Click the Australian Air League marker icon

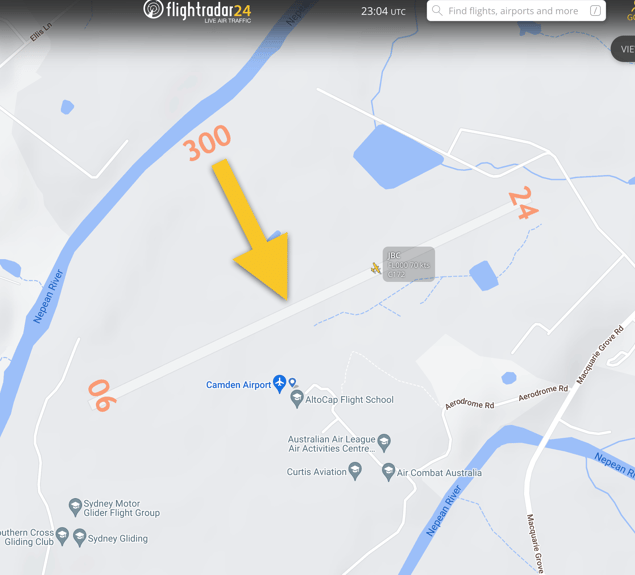[384, 443]
